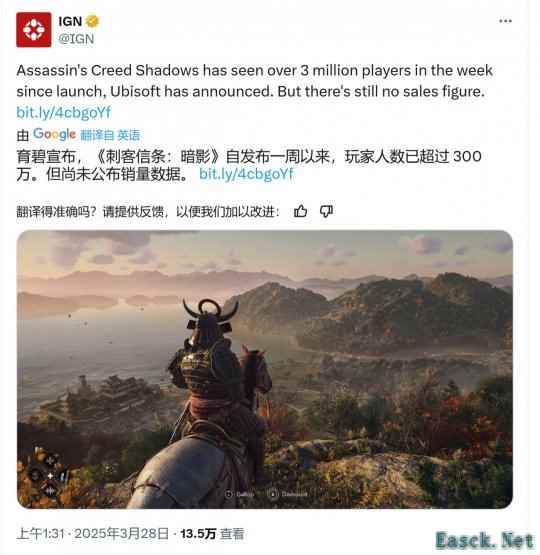Open the Assassin's Creed Shadows screenshot image
The image size is (540, 555).
point(265,369)
